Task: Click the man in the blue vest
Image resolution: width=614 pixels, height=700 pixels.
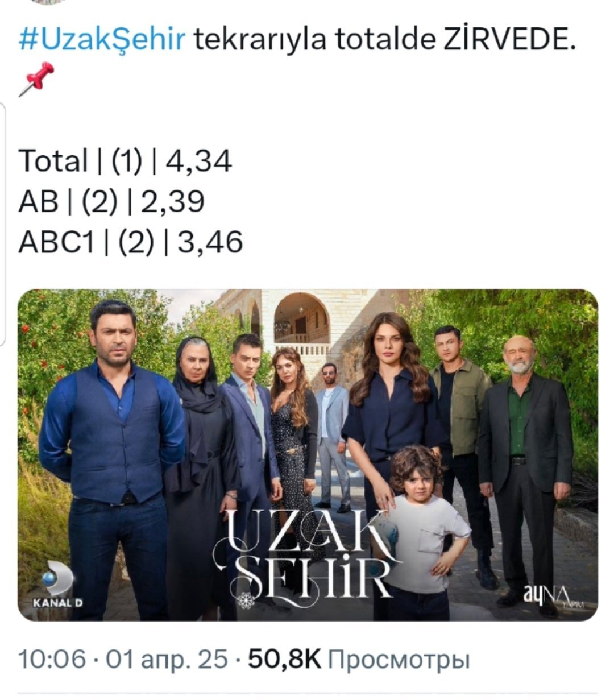Action: pyautogui.click(x=114, y=455)
